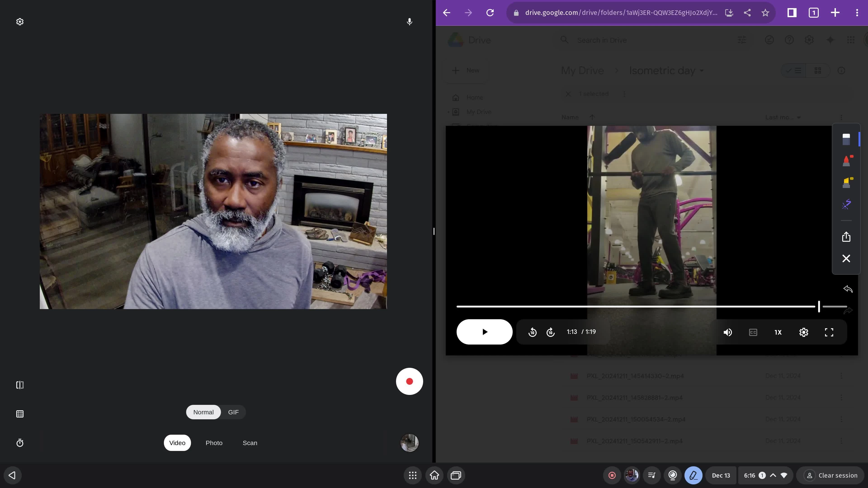Select the eraser annotation tool
Viewport: 868px width, 488px height.
[846, 139]
